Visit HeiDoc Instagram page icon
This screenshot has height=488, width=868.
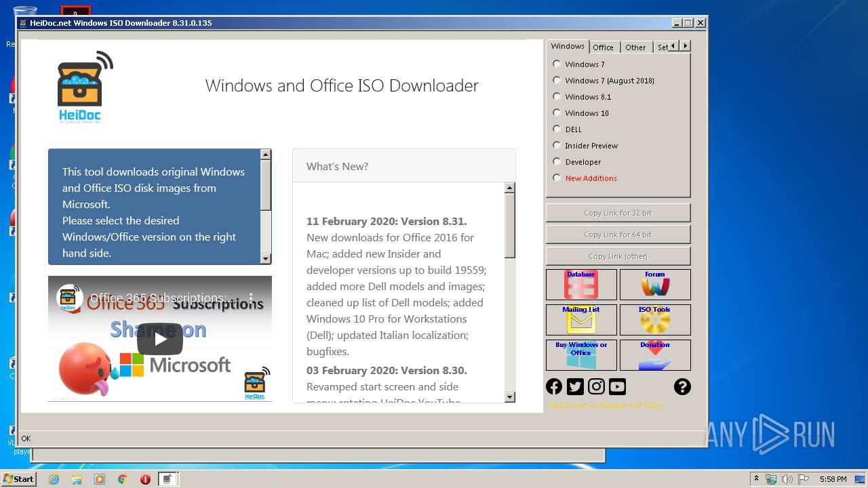coord(596,386)
